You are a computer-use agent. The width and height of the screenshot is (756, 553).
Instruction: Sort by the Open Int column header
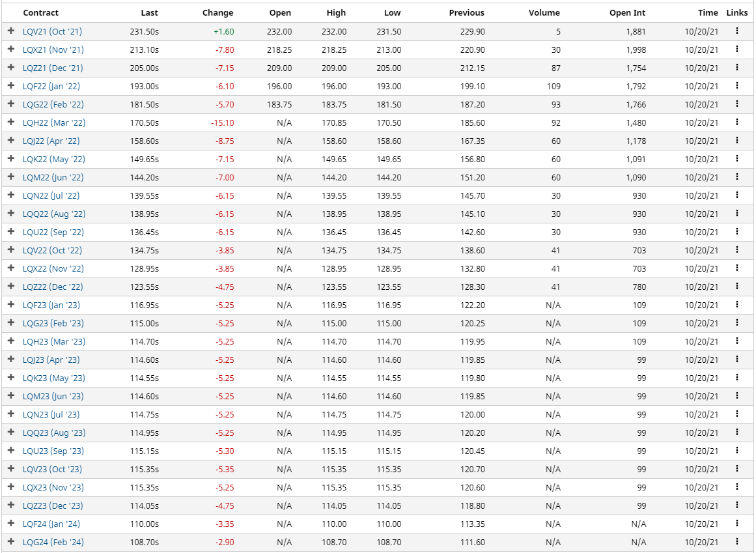[627, 12]
